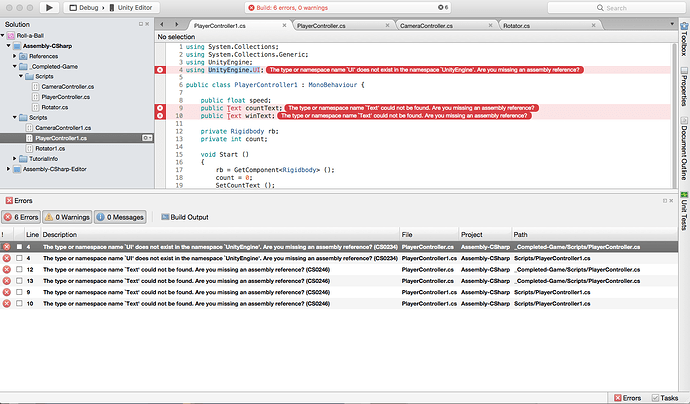690x404 pixels.
Task: Run the project with the Play button
Action: [49, 7]
